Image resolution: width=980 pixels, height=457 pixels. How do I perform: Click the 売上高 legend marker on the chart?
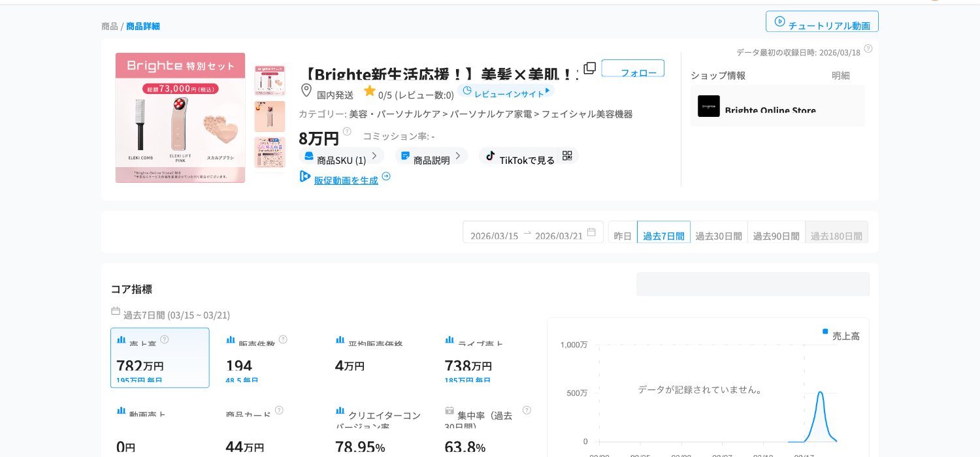(825, 331)
